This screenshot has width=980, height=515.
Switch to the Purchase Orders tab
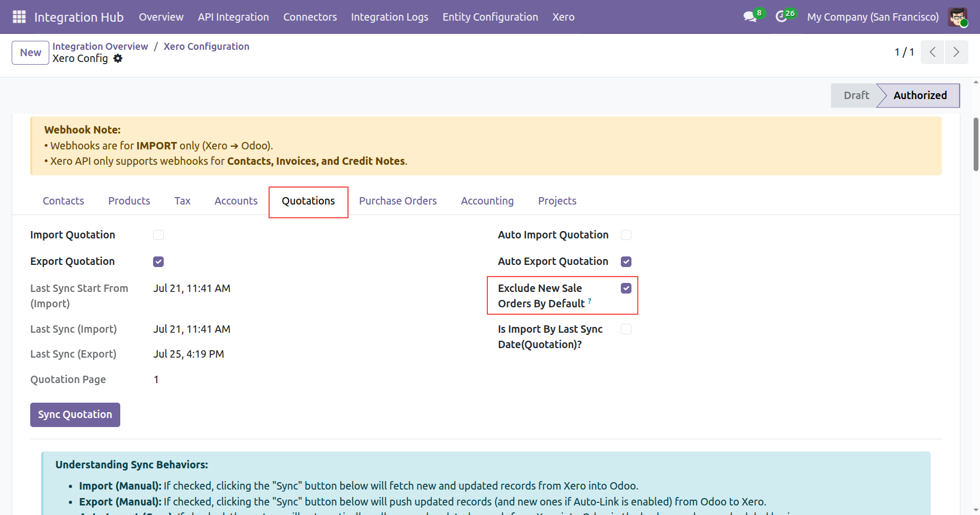[398, 201]
